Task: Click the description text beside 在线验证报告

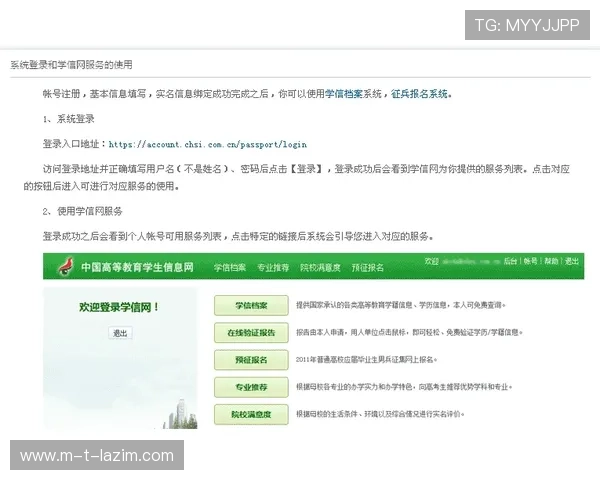Action: pos(409,332)
